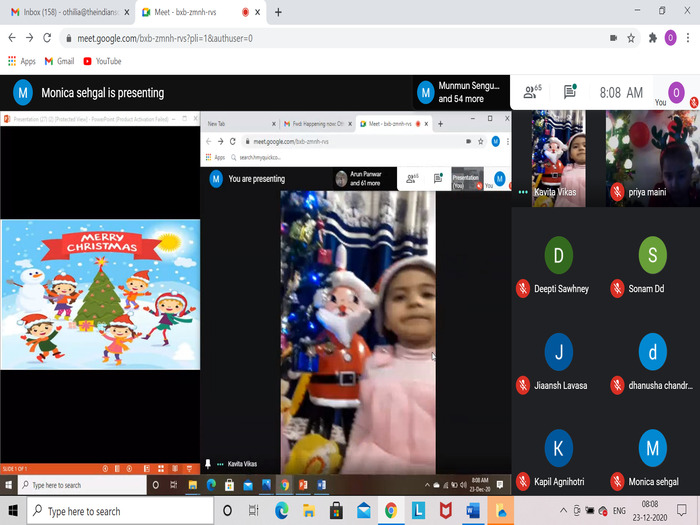Open McAfee icon on the taskbar
The width and height of the screenshot is (700, 525).
point(446,511)
